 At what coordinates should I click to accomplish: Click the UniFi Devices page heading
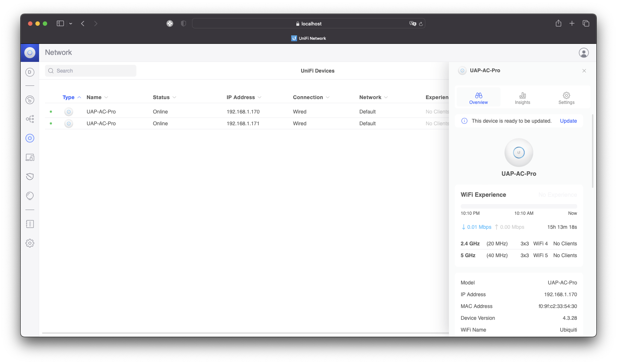pos(317,71)
